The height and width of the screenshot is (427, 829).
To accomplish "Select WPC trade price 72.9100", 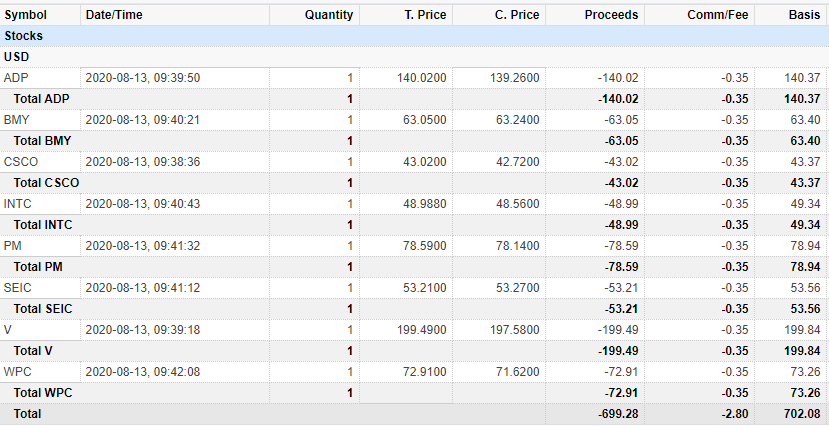I will [425, 372].
